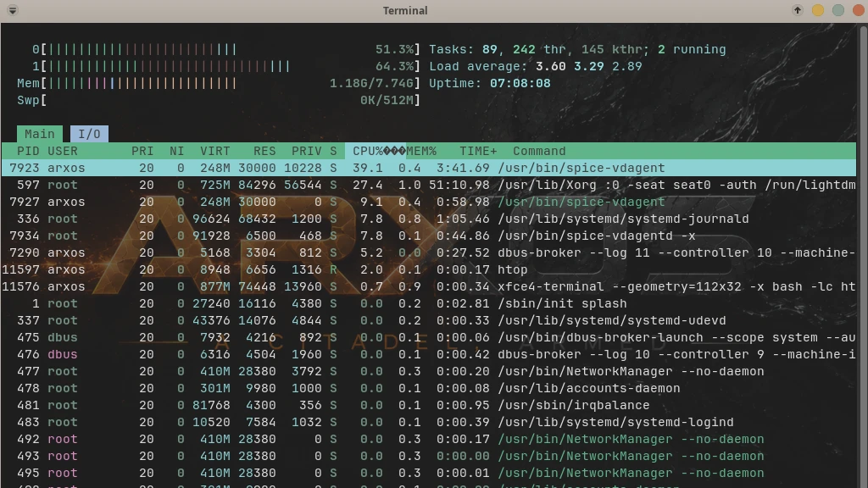The width and height of the screenshot is (868, 488).
Task: Click the green maximize window button
Action: click(x=838, y=10)
